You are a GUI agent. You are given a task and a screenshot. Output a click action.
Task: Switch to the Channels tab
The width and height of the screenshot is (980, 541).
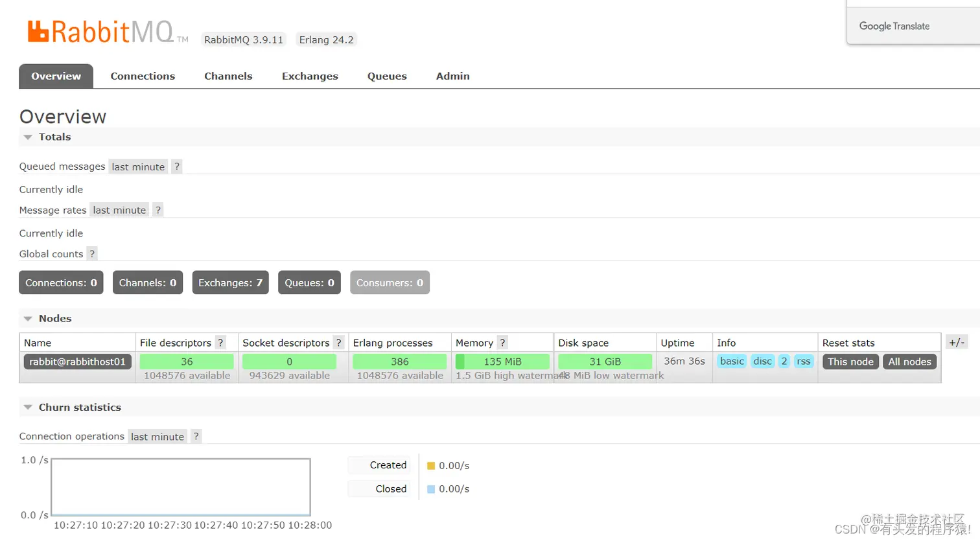228,76
